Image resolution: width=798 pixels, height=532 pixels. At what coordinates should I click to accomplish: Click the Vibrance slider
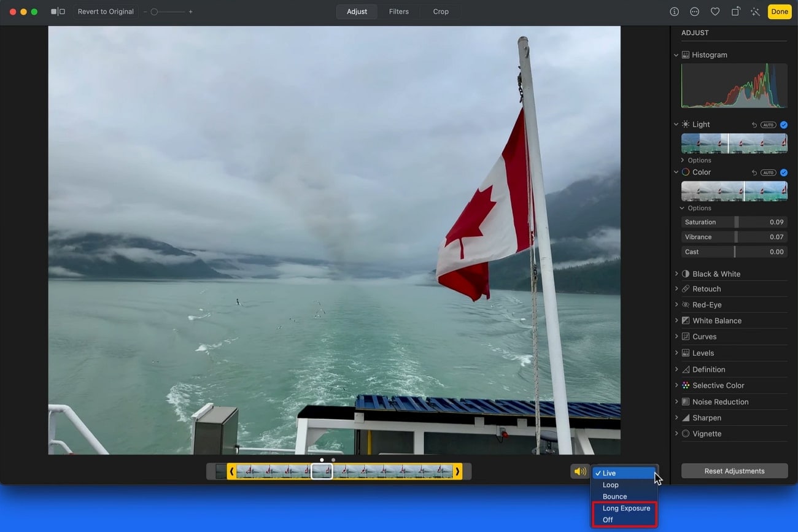tap(734, 237)
